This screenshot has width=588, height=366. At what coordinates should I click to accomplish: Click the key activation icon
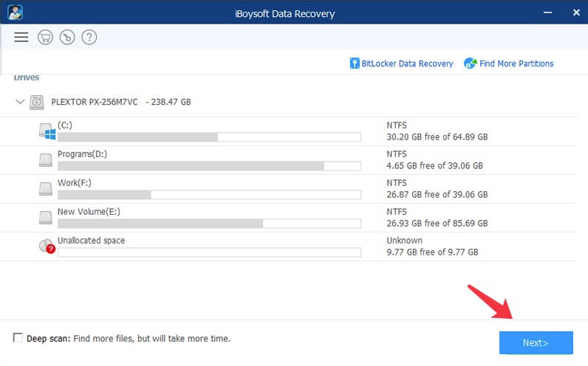tap(66, 37)
